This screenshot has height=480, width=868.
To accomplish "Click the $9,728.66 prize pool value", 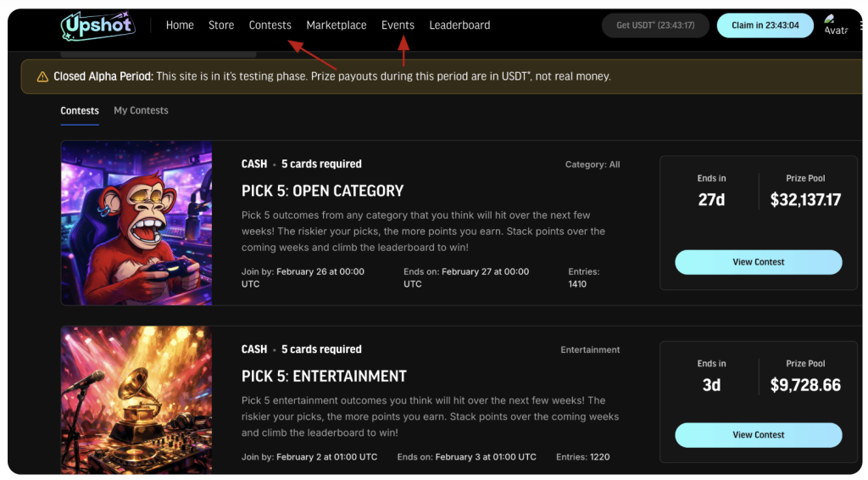I will pyautogui.click(x=805, y=385).
